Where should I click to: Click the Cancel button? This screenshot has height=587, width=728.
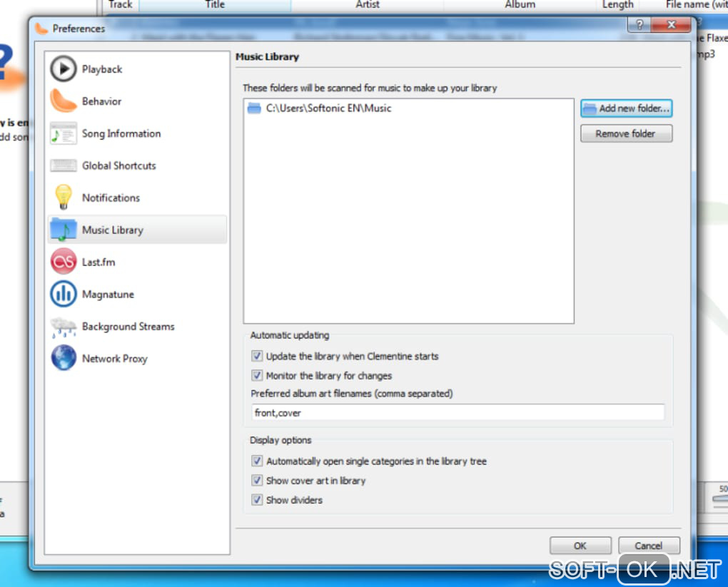coord(649,546)
